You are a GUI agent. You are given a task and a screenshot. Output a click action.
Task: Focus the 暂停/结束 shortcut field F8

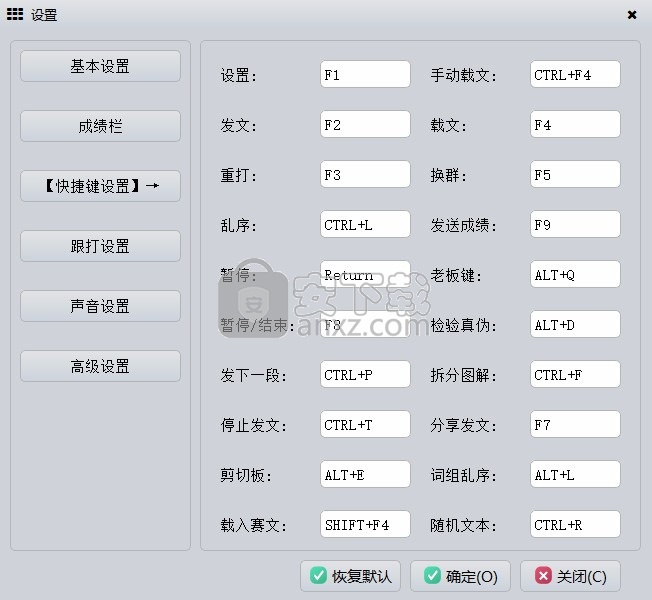coord(365,324)
